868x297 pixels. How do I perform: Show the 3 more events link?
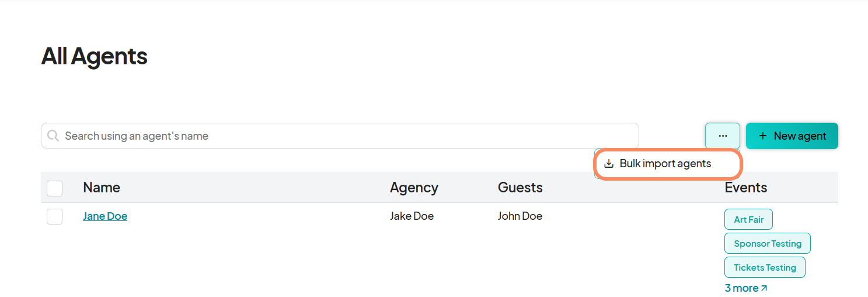[x=746, y=288]
